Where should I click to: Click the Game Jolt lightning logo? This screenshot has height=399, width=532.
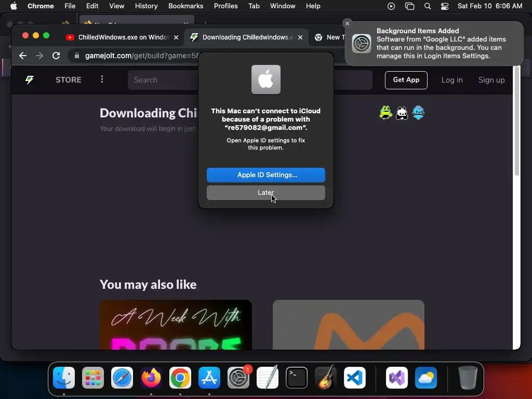point(30,79)
